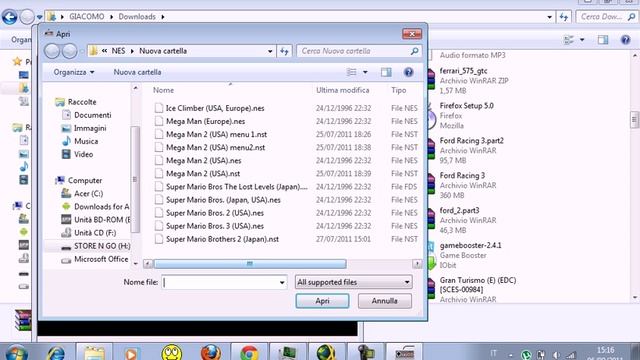Click Nuova cartella toolbar button
The width and height of the screenshot is (640, 360).
point(137,72)
